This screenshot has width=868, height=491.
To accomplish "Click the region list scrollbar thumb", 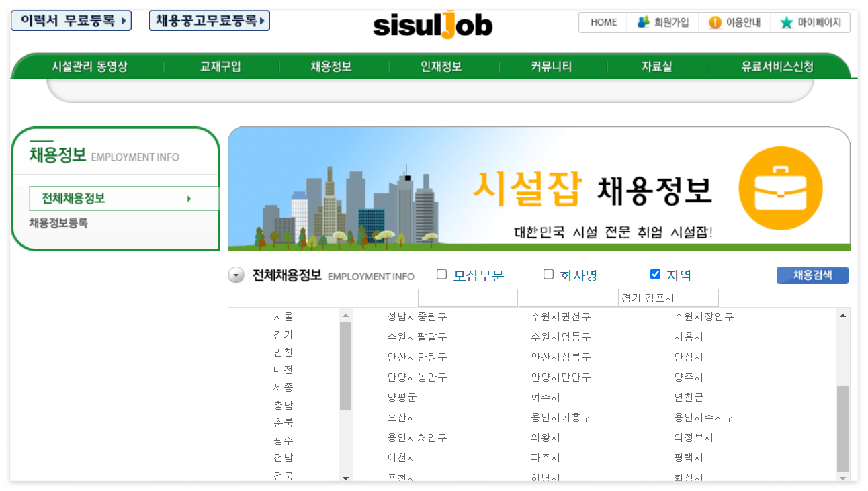I will pos(345,366).
